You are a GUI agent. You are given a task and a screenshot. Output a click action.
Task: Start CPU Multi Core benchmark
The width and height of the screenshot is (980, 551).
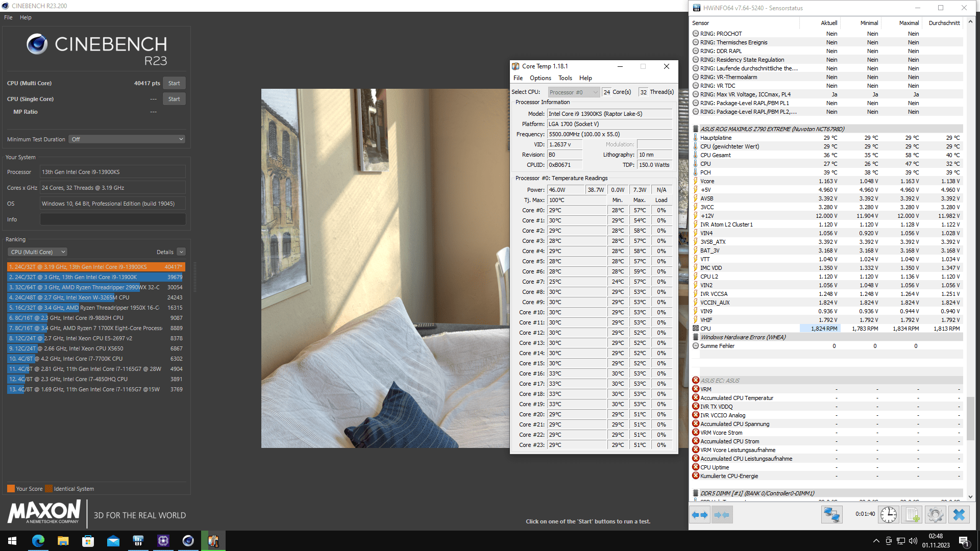coord(174,83)
